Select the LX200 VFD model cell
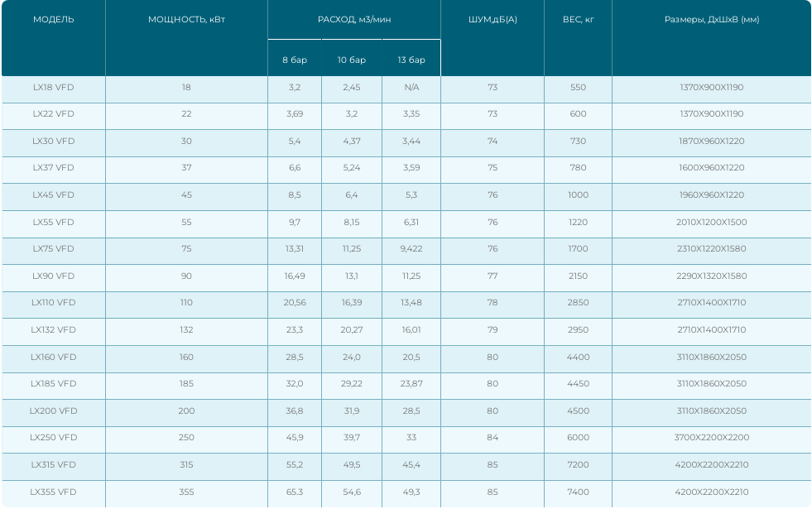This screenshot has width=812, height=509. (x=53, y=411)
